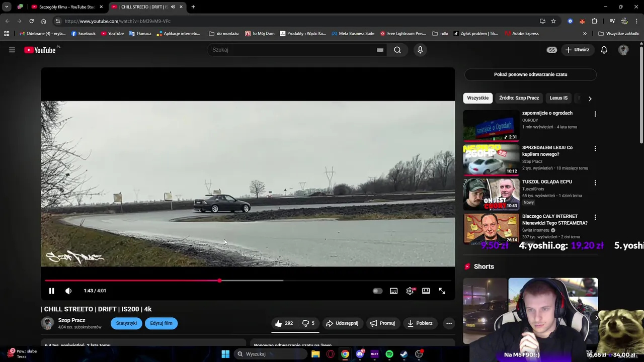Click Pokaż ponowne odtwarzanie czatu

[530, 74]
